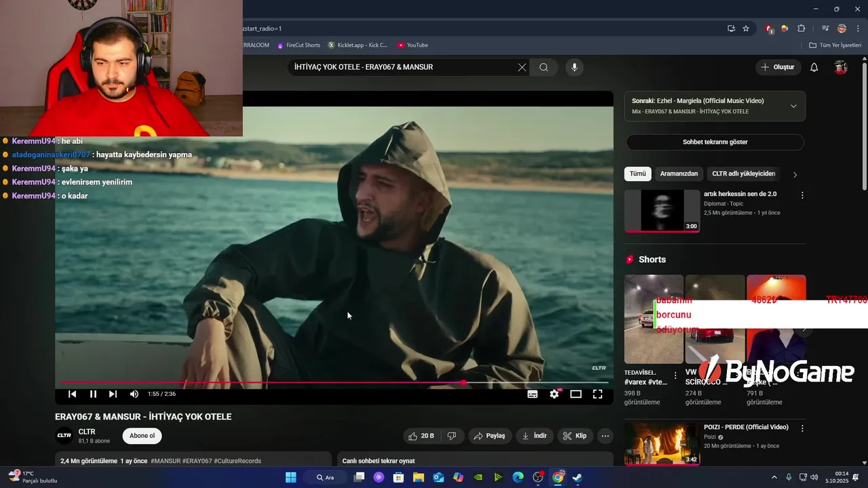Open Chrome extensions puzzle icon
Screen dimensions: 868x488
tap(801, 28)
